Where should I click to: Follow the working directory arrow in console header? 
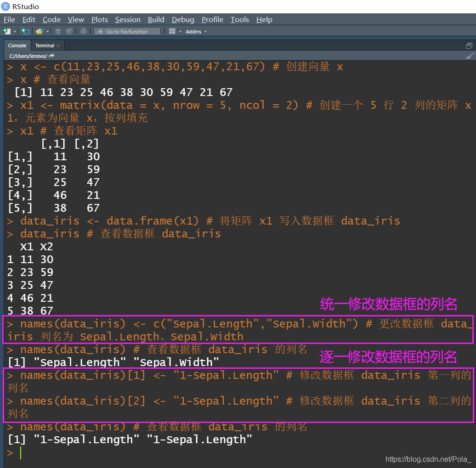point(51,55)
